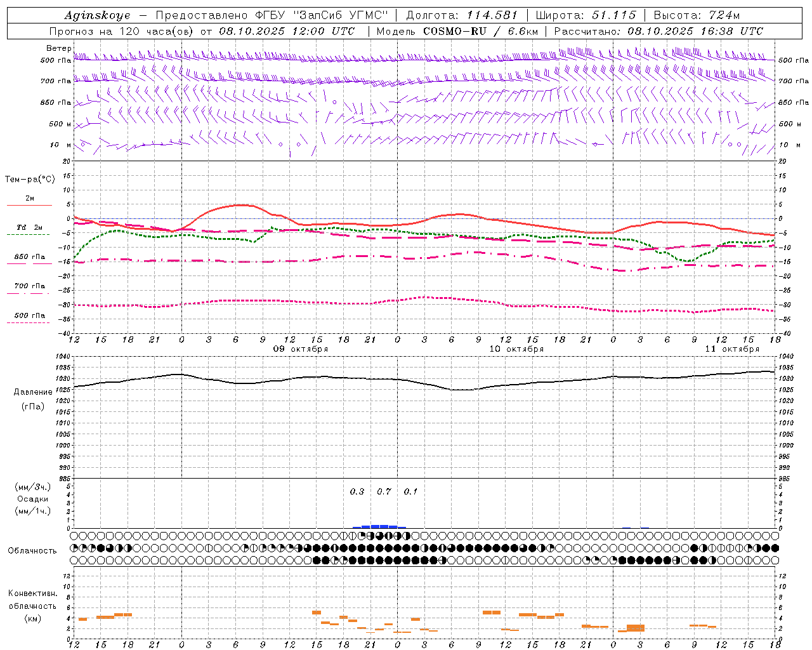Click the solid red 2м legend line

click(x=29, y=206)
